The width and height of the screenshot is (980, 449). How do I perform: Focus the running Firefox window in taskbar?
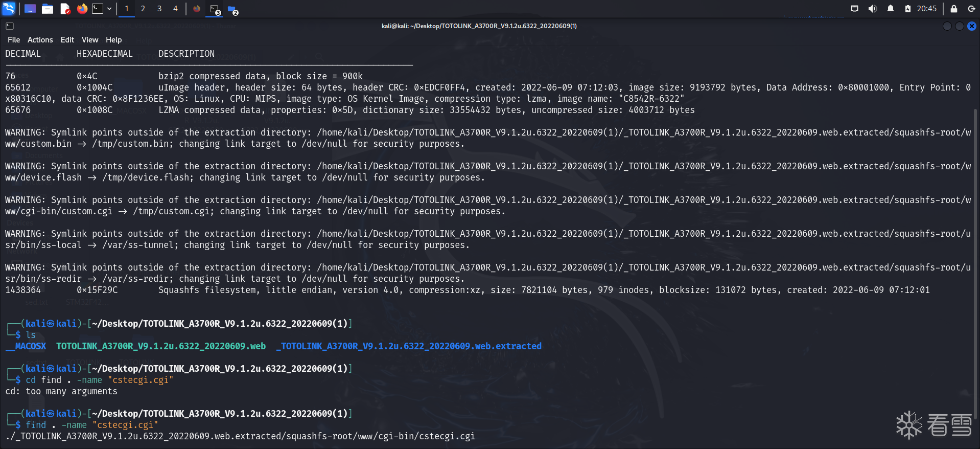click(197, 9)
